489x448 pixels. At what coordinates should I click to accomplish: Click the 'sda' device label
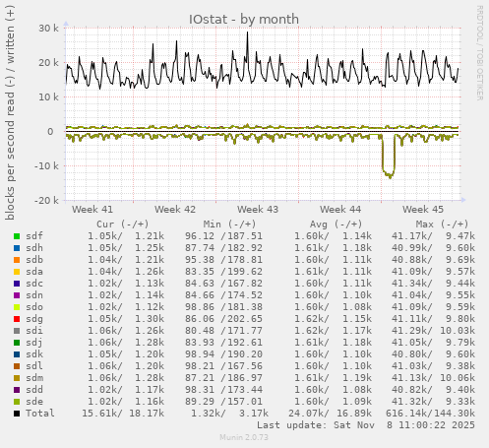pos(34,272)
